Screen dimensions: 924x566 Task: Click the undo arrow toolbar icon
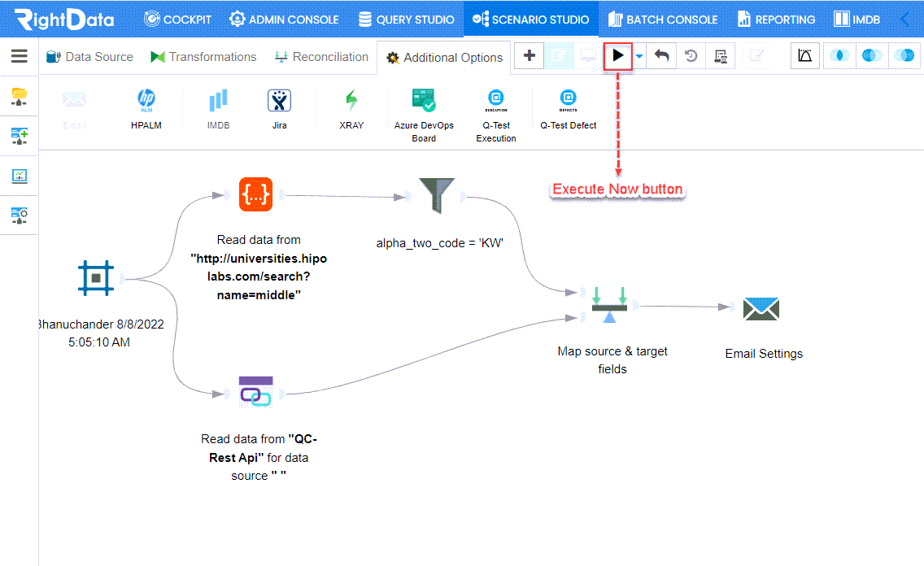(662, 56)
